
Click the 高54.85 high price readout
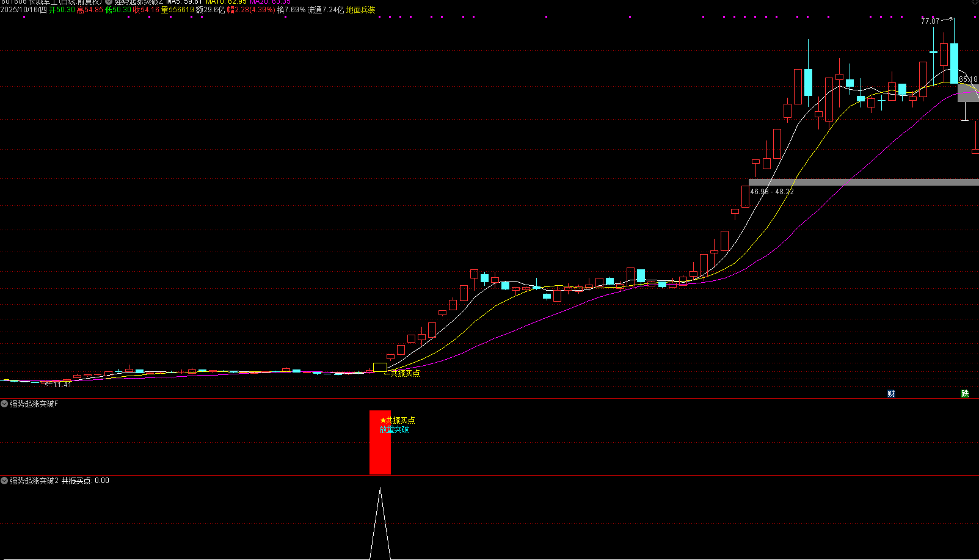point(90,10)
